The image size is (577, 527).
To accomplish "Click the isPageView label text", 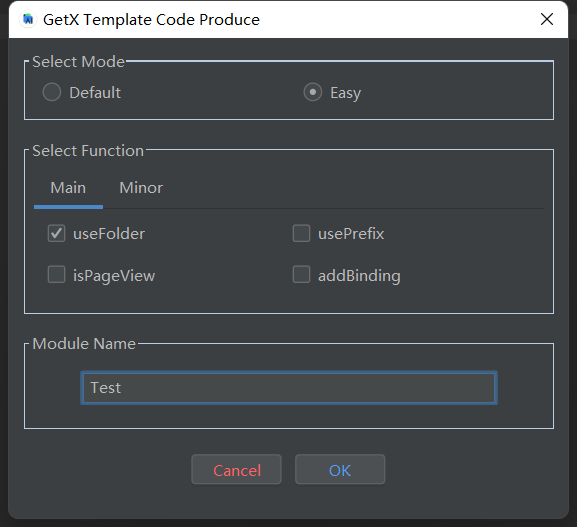I will pos(114,276).
